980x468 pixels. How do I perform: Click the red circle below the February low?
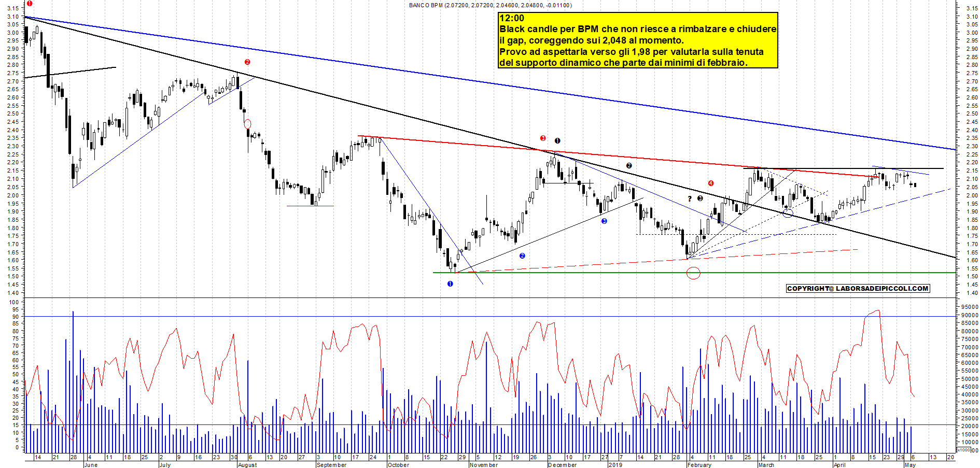[x=693, y=273]
